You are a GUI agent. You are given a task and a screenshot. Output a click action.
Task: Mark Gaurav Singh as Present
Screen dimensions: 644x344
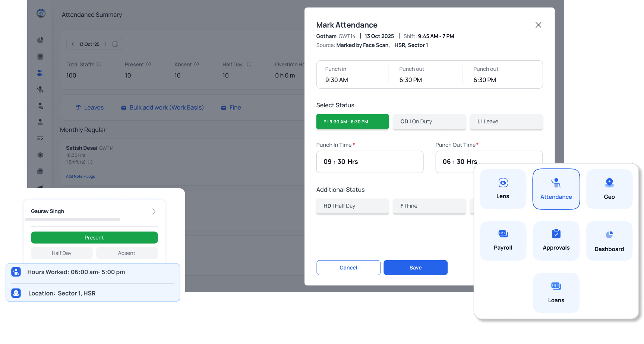tap(94, 237)
